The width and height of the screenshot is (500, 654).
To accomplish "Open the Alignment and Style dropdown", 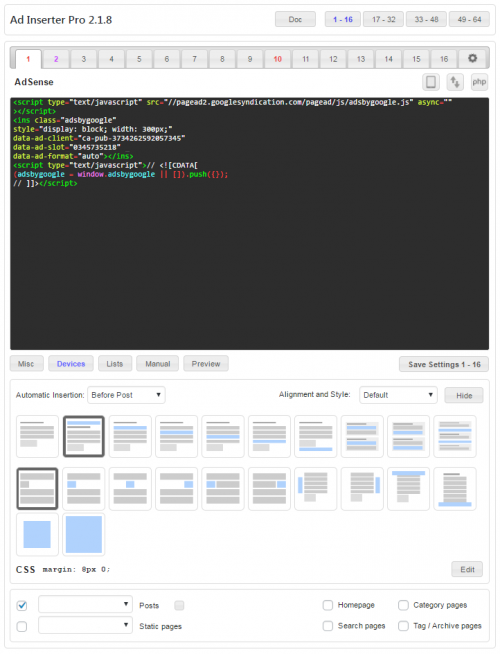I will (x=398, y=395).
